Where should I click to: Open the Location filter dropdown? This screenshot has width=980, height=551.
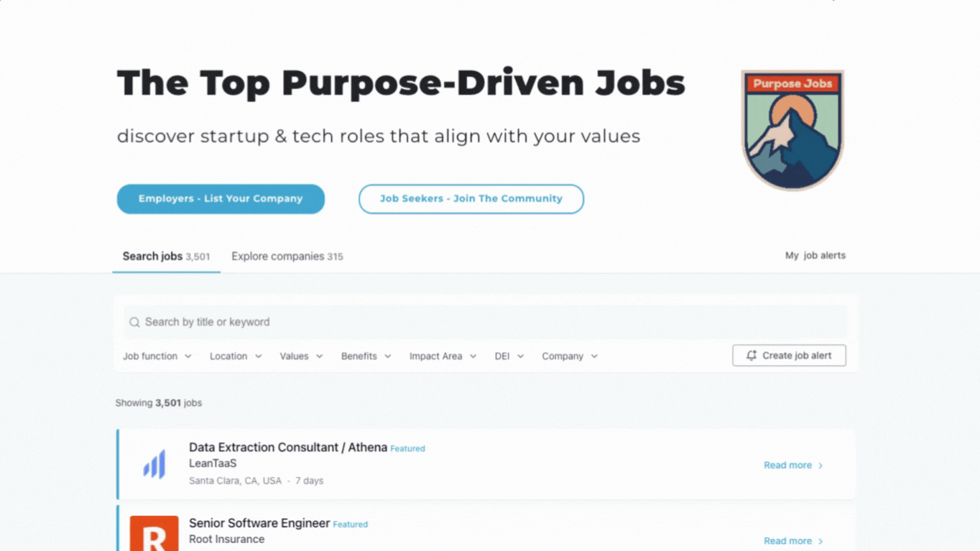tap(235, 356)
